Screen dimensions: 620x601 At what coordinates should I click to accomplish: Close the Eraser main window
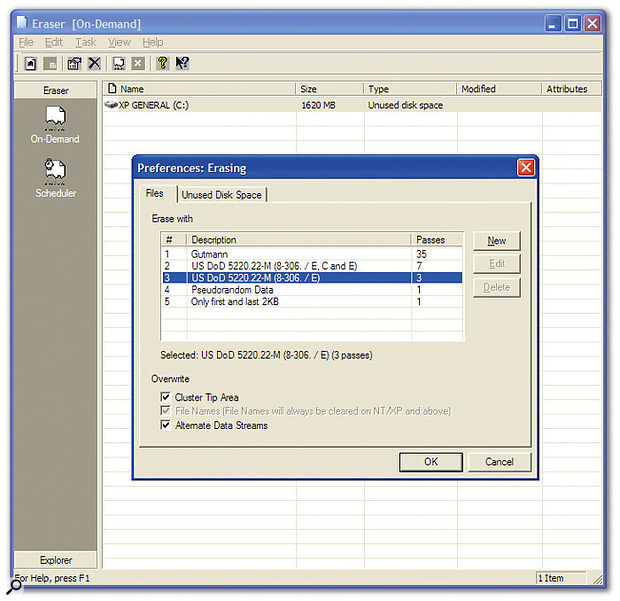pos(592,23)
